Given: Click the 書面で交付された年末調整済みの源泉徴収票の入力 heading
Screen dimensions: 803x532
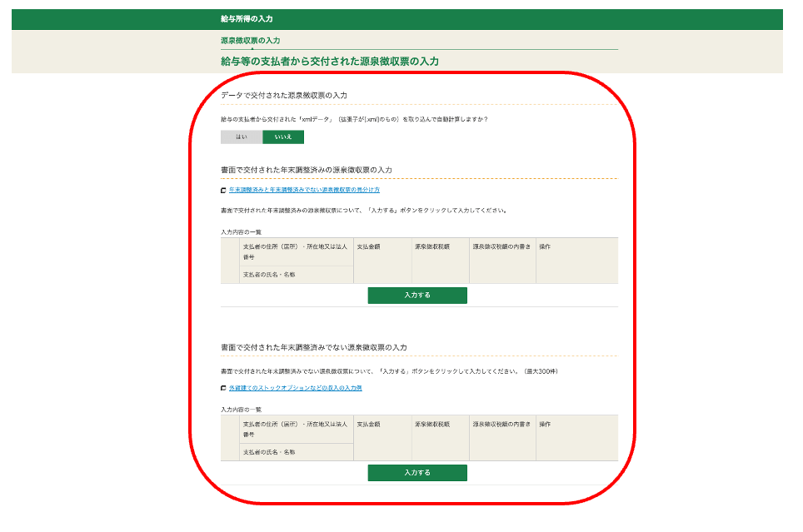Looking at the screenshot, I should 306,170.
